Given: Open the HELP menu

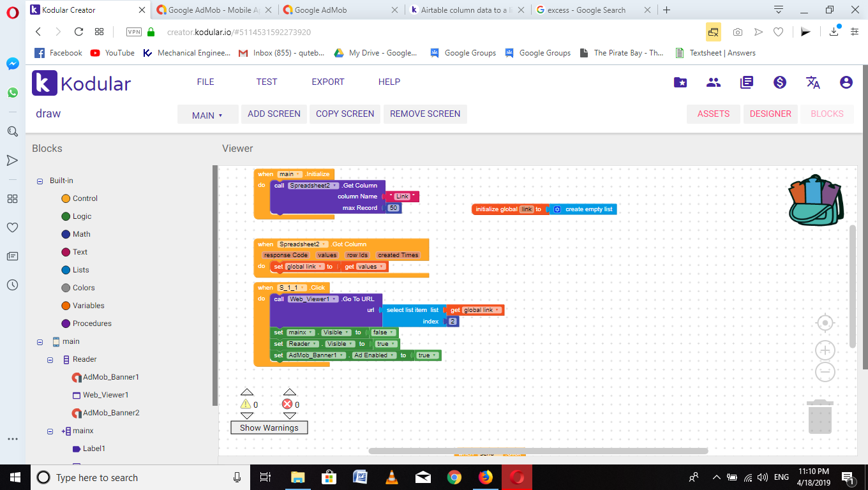Looking at the screenshot, I should 389,82.
